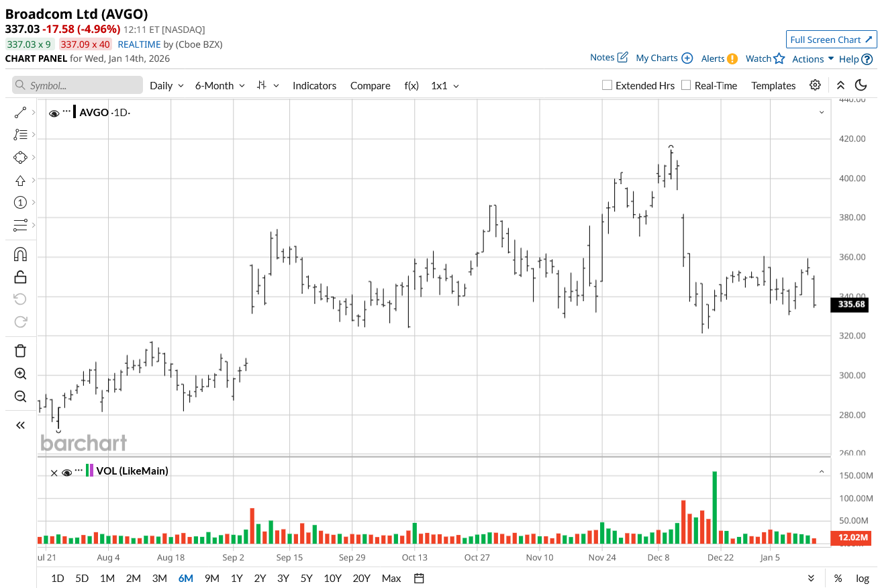The height and width of the screenshot is (588, 878).
Task: Open the Templates menu
Action: [773, 85]
